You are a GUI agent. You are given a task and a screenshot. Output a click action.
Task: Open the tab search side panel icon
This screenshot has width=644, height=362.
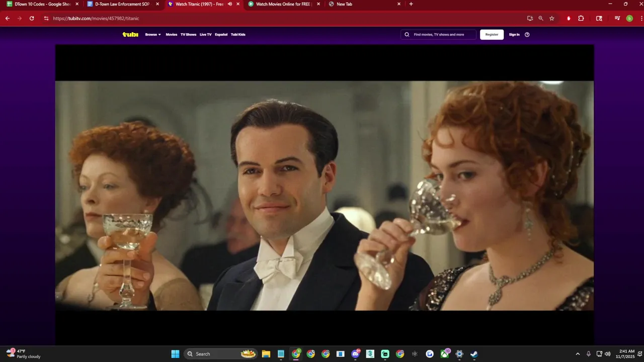point(599,18)
